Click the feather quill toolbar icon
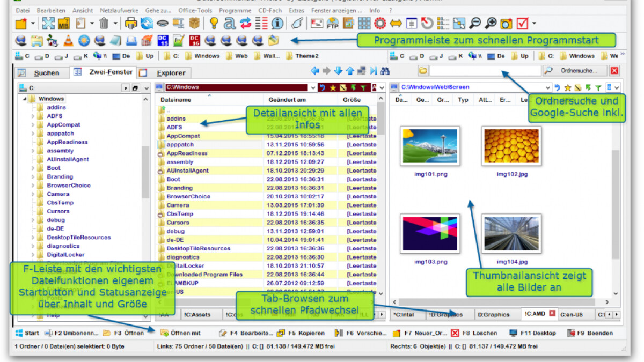 pos(298,23)
